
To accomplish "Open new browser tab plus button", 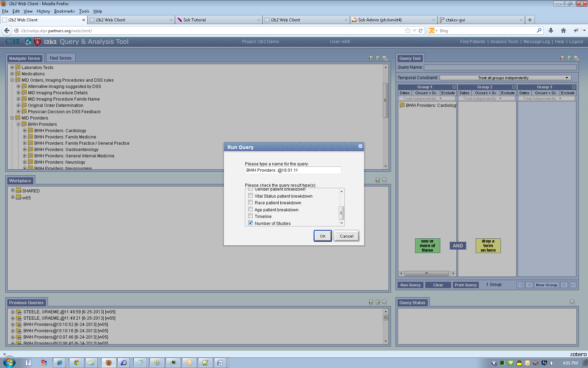I will (x=530, y=20).
